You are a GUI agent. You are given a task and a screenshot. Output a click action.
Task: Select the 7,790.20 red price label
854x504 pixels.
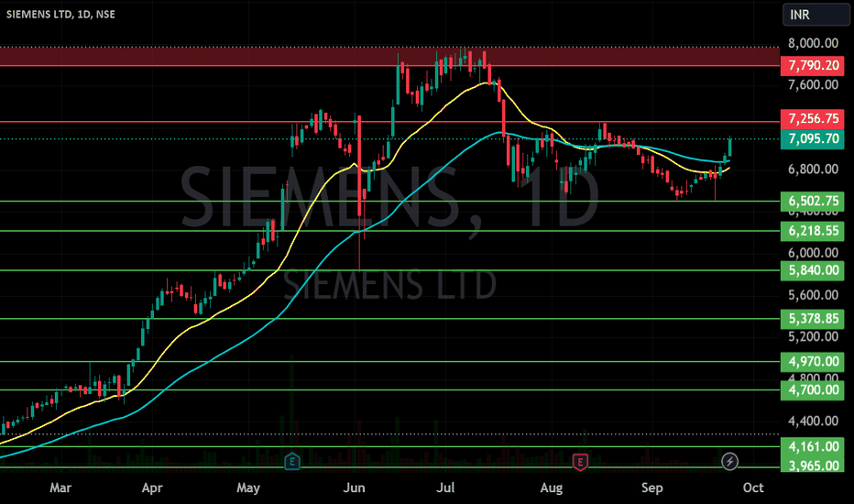coord(813,65)
